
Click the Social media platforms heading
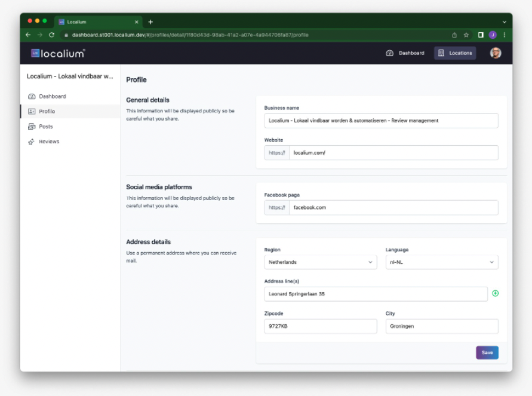click(x=159, y=187)
